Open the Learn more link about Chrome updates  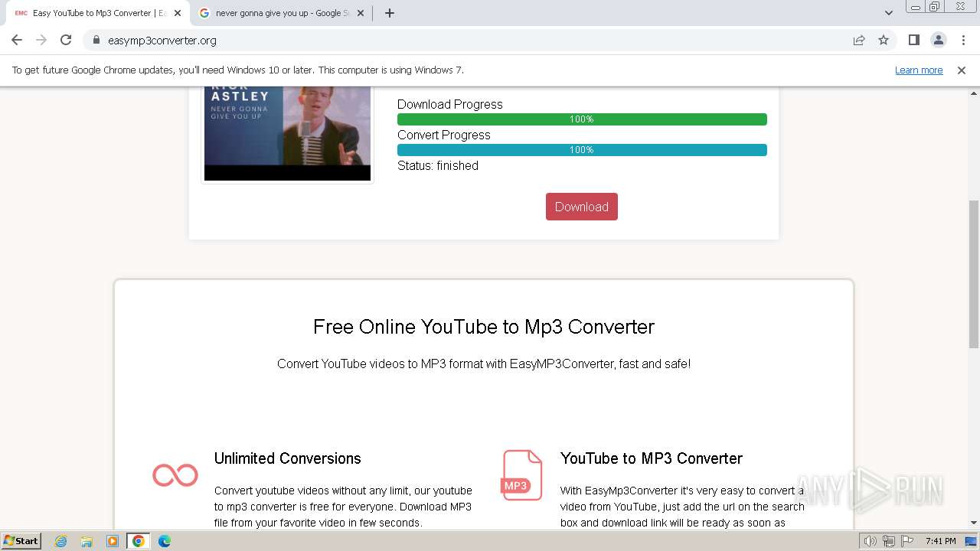click(x=919, y=70)
